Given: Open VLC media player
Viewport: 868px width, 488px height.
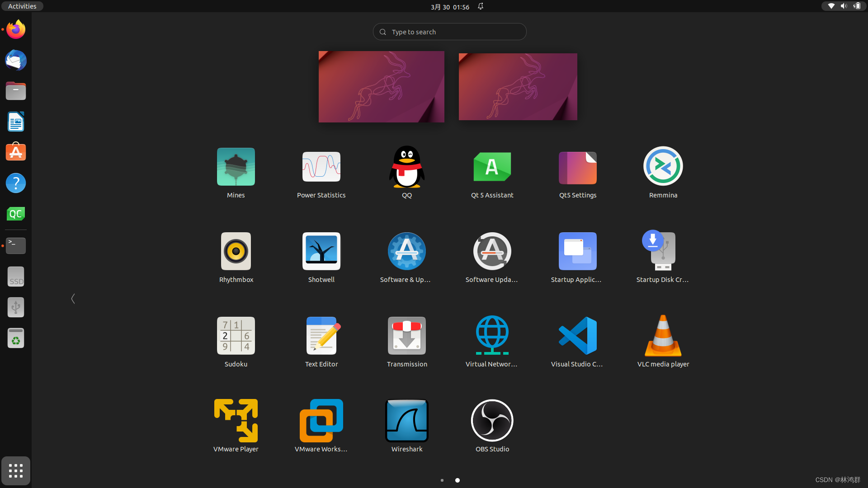Looking at the screenshot, I should [663, 342].
